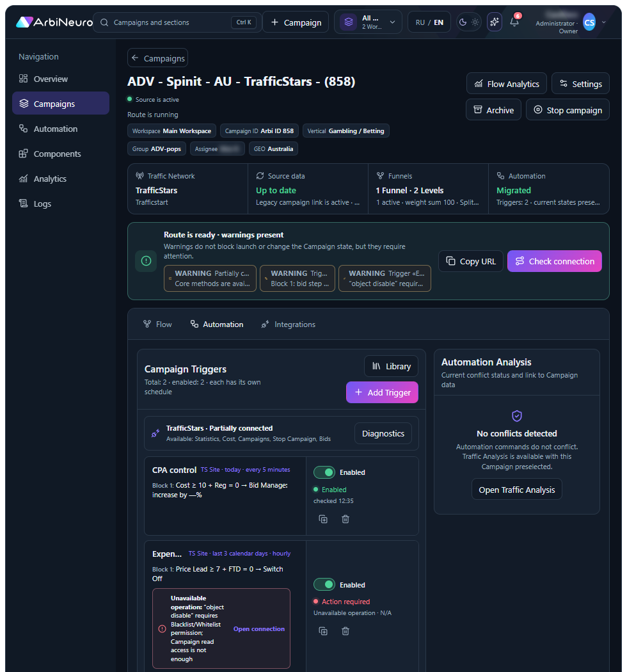Click the Assignee tag
Viewport: 627px width, 672px height.
point(218,148)
